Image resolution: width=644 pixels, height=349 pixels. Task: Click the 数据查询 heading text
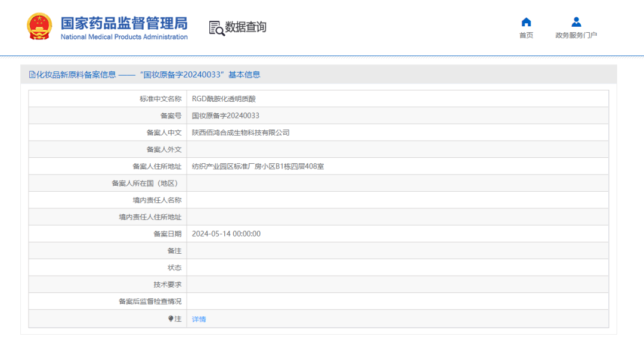point(246,27)
